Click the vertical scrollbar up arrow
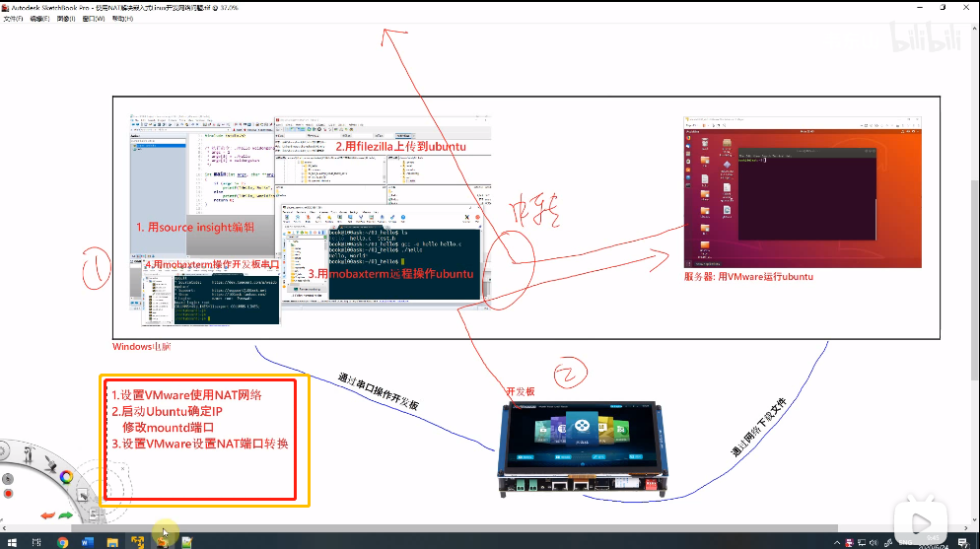 [x=975, y=29]
